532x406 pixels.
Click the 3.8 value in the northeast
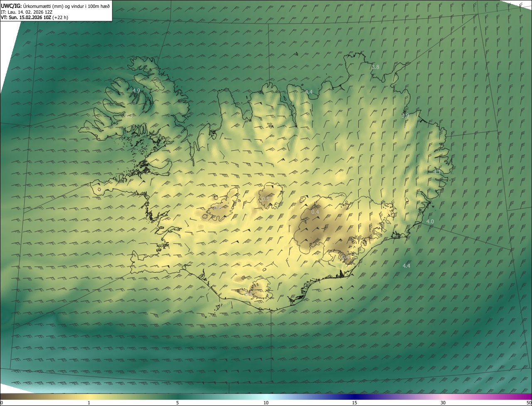tap(375, 67)
